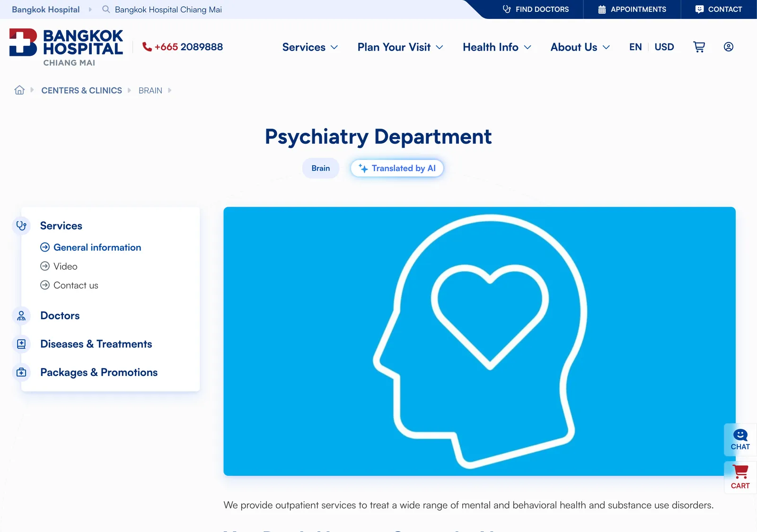Open the user account profile icon

pyautogui.click(x=729, y=47)
